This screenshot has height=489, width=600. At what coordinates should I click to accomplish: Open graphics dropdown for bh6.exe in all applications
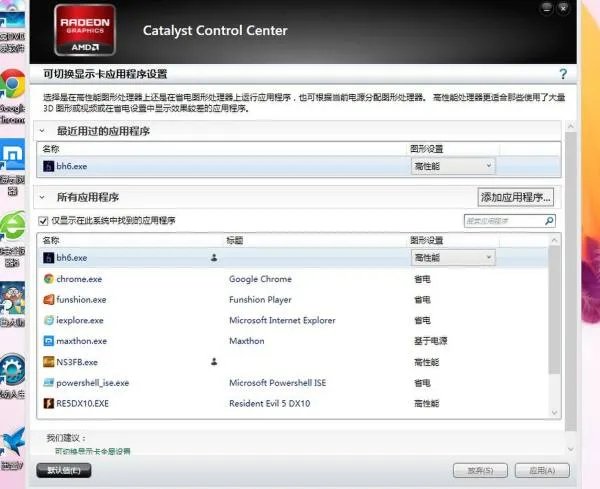[x=453, y=257]
